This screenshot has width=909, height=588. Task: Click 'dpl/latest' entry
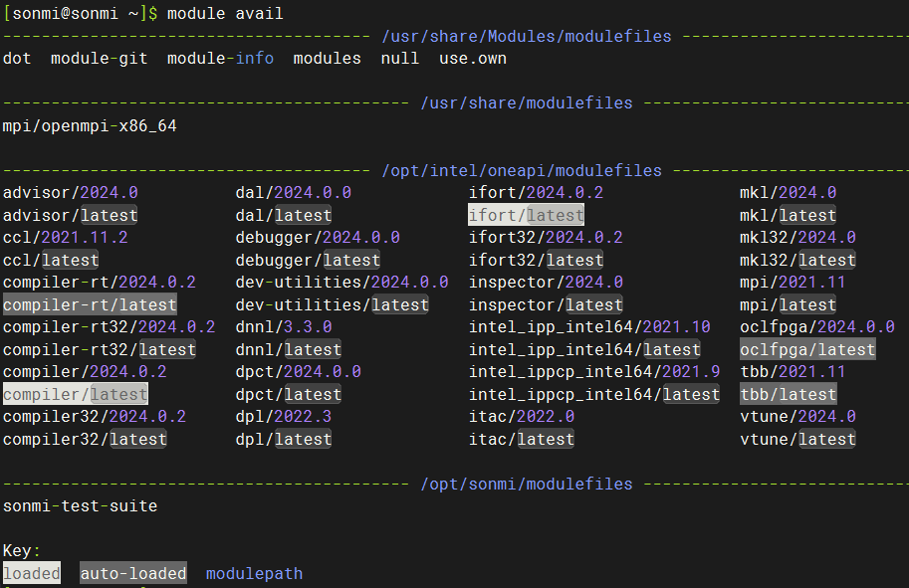284,439
